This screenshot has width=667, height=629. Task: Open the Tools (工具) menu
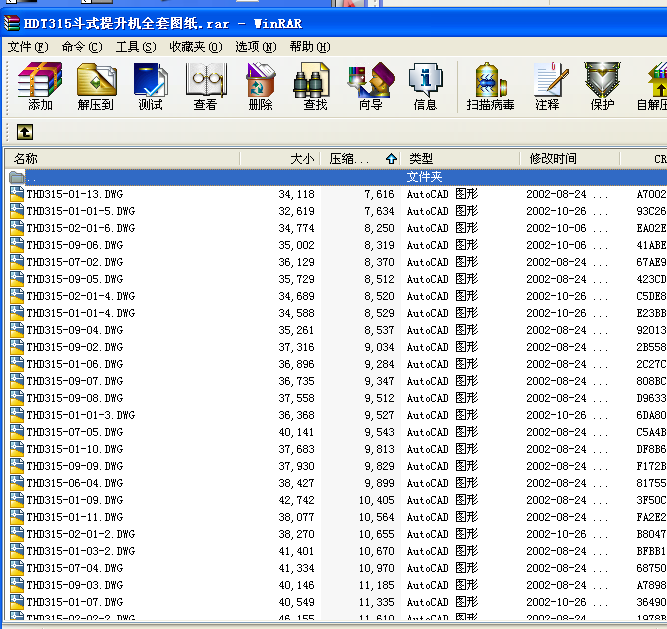click(136, 47)
